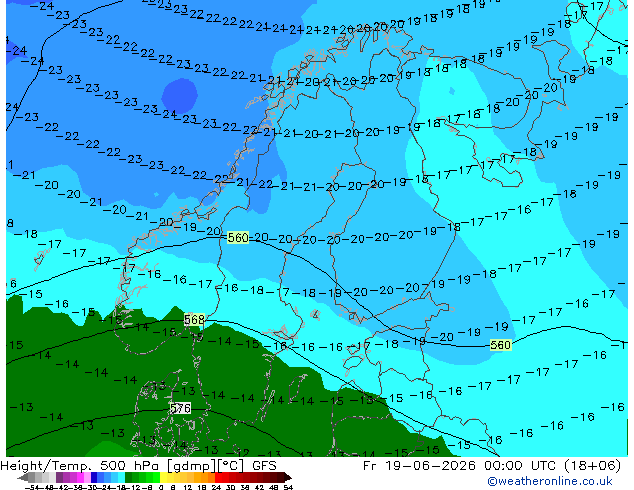Click the Height/Temp. 500 hPa map title

coord(81,466)
